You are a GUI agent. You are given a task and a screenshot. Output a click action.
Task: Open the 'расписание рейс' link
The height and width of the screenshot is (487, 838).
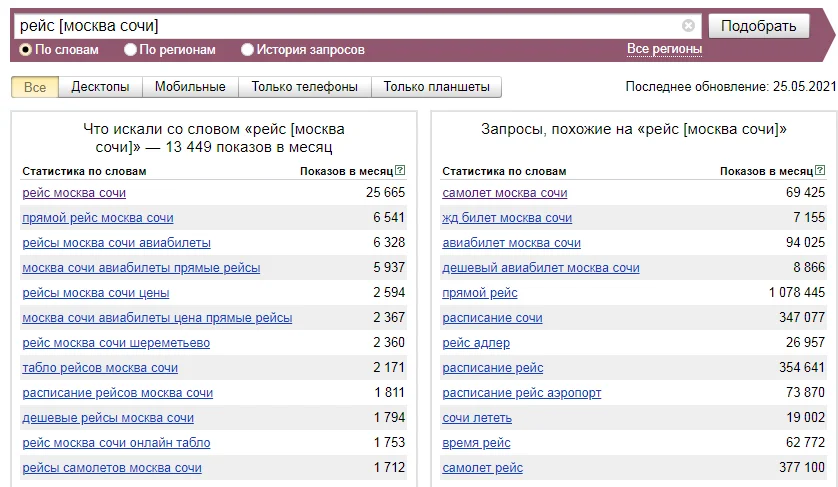[x=493, y=368]
